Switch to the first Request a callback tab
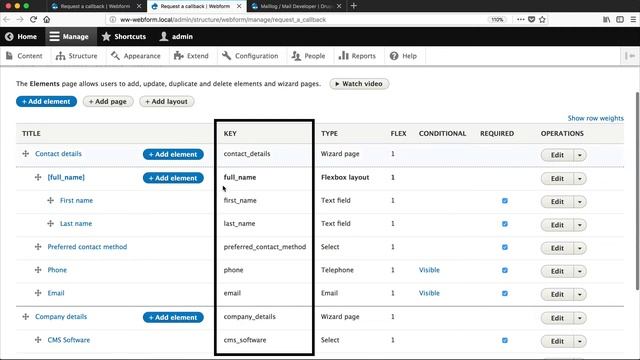Image resolution: width=640 pixels, height=360 pixels. pyautogui.click(x=96, y=6)
